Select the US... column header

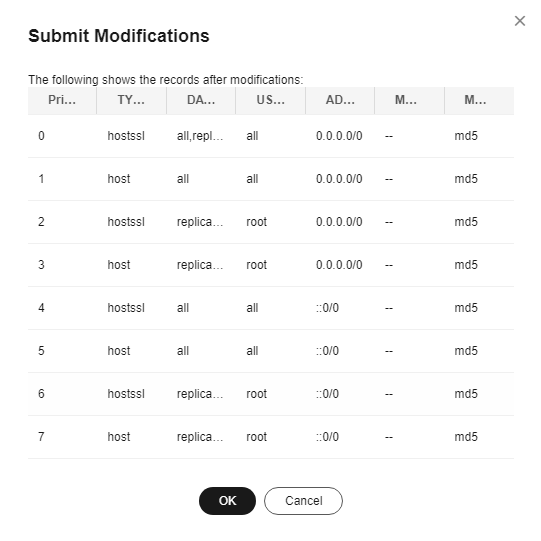270,100
